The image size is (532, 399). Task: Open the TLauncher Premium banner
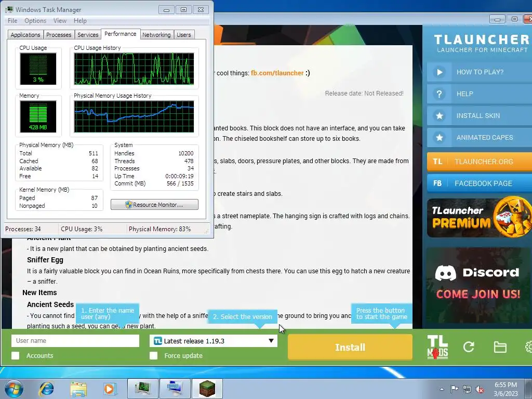coord(479,218)
